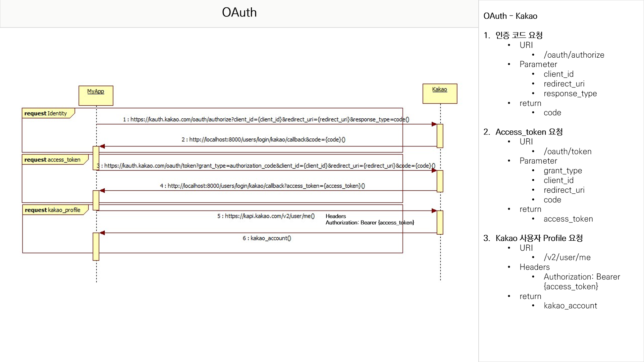
Task: Select the request Identity frame label
Action: click(46, 113)
